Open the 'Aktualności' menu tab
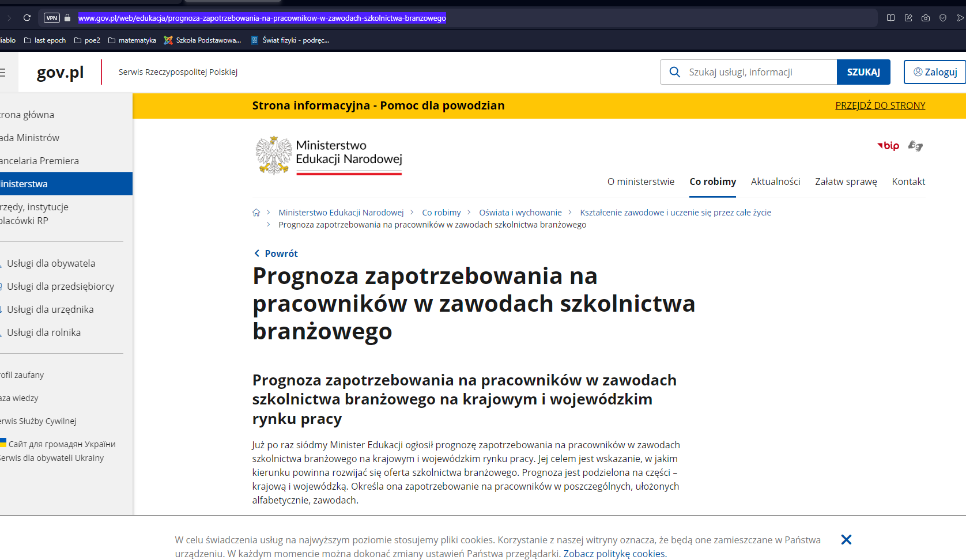 click(775, 181)
